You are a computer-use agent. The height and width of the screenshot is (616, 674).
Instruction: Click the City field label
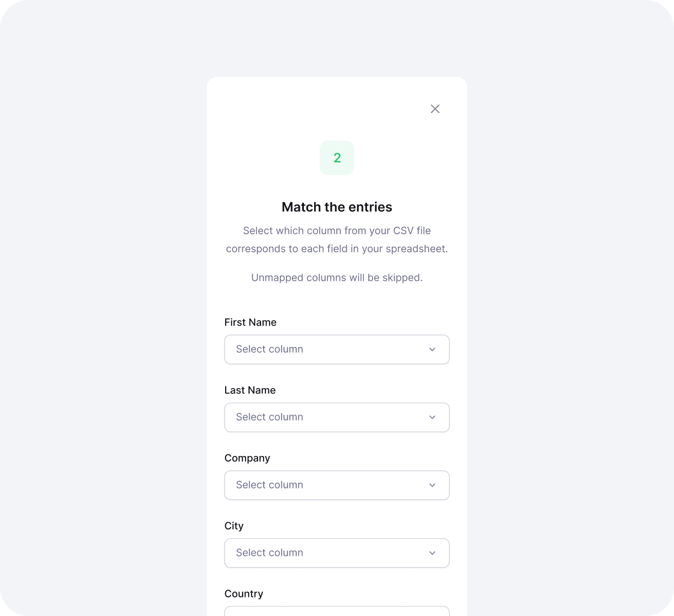(x=234, y=526)
